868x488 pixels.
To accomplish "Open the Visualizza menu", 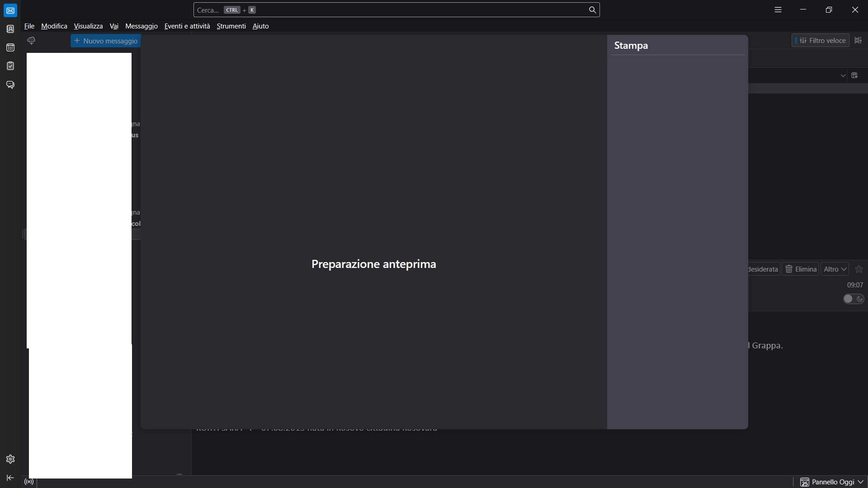I will click(x=88, y=26).
